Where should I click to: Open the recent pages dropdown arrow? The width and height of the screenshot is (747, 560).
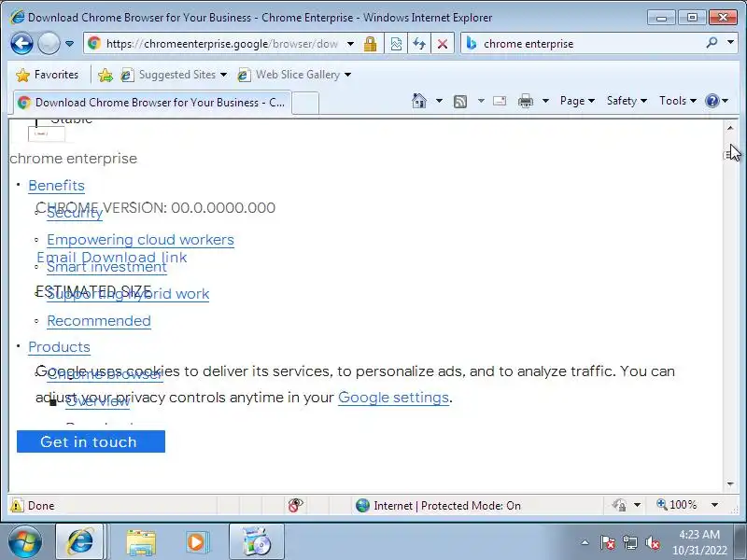69,44
